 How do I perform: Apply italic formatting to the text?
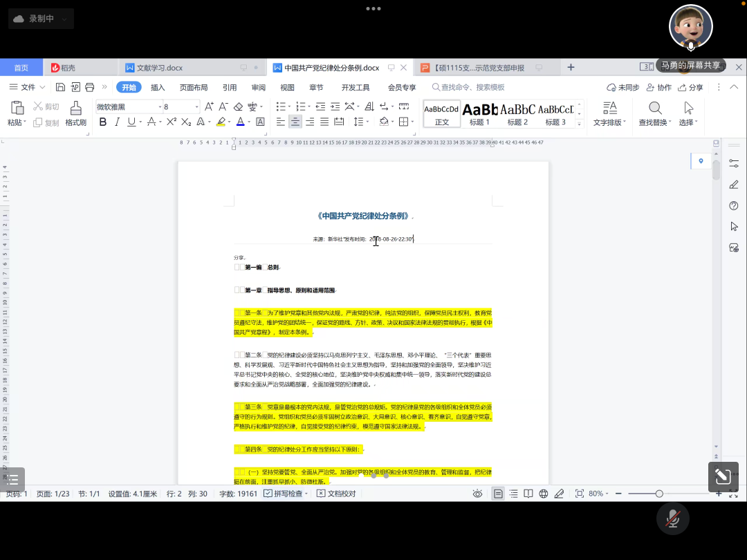click(x=117, y=122)
